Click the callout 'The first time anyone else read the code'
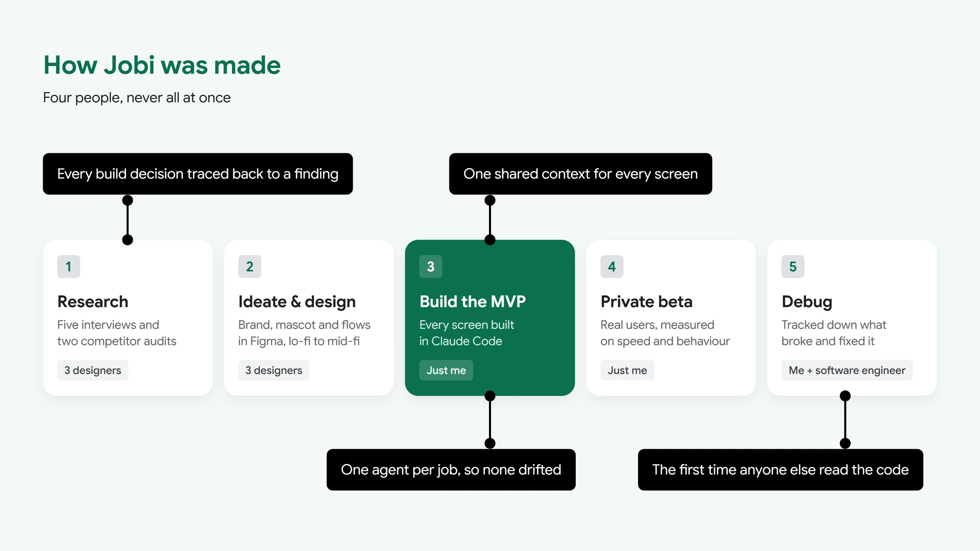The image size is (980, 551). click(781, 470)
